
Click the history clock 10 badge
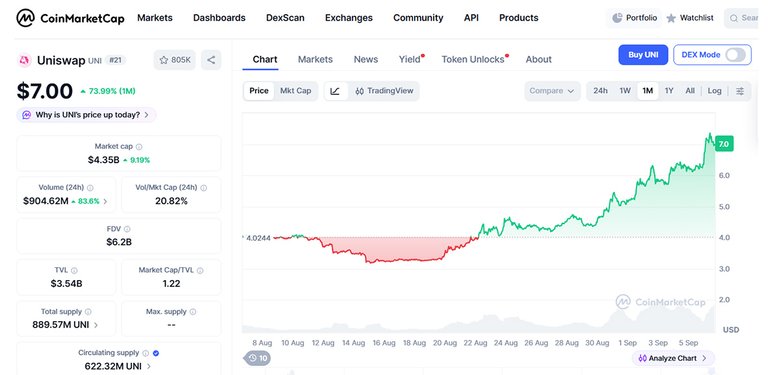coord(258,358)
